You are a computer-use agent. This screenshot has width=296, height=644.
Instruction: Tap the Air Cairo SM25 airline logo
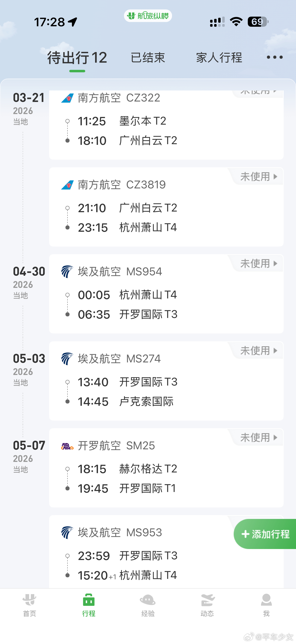[x=67, y=446]
